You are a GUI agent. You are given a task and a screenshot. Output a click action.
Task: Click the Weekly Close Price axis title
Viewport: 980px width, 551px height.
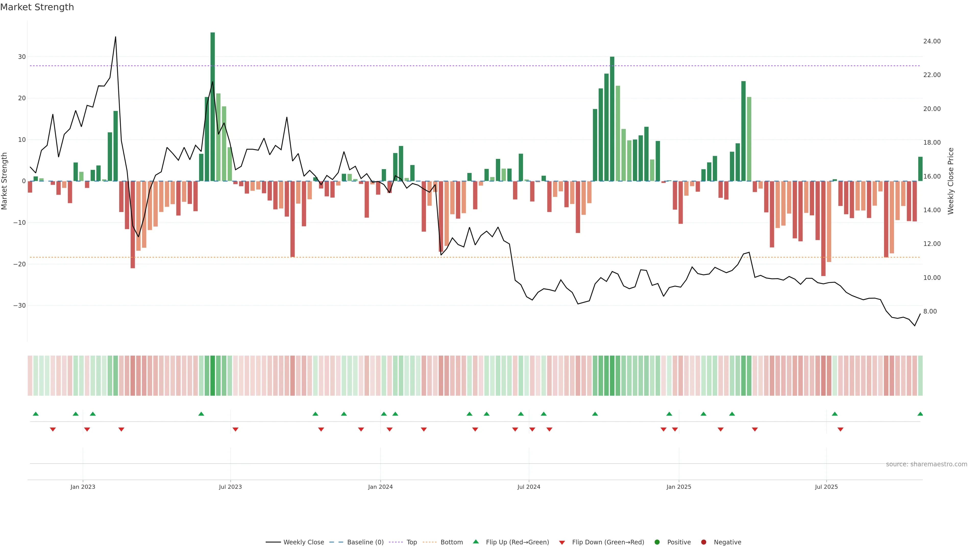(950, 181)
